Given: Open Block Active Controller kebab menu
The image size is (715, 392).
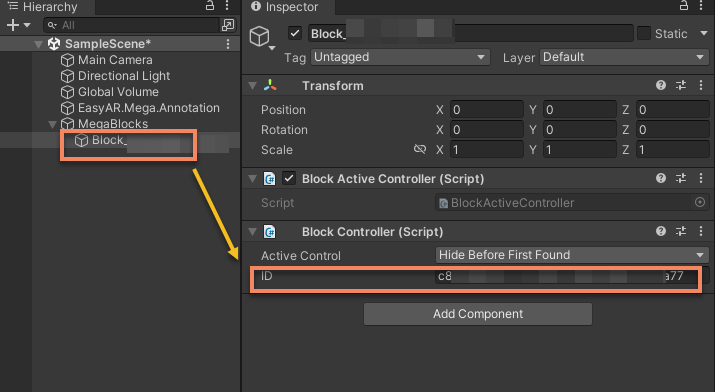Looking at the screenshot, I should click(x=701, y=178).
